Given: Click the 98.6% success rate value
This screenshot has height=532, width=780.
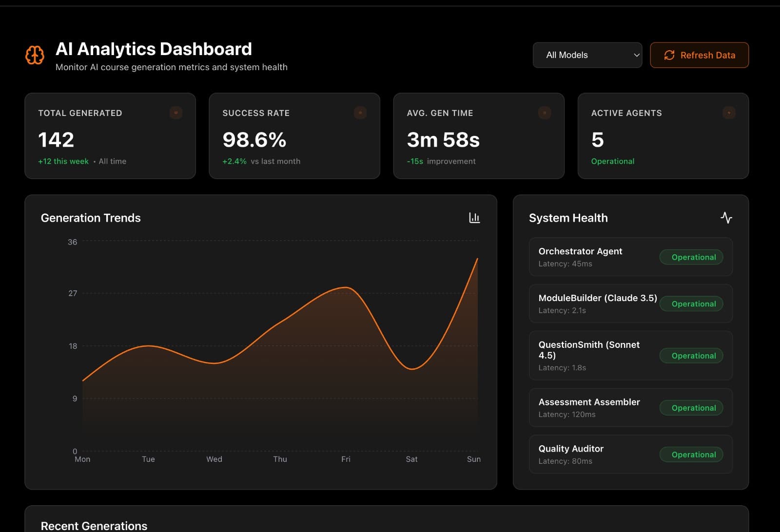Looking at the screenshot, I should 254,140.
